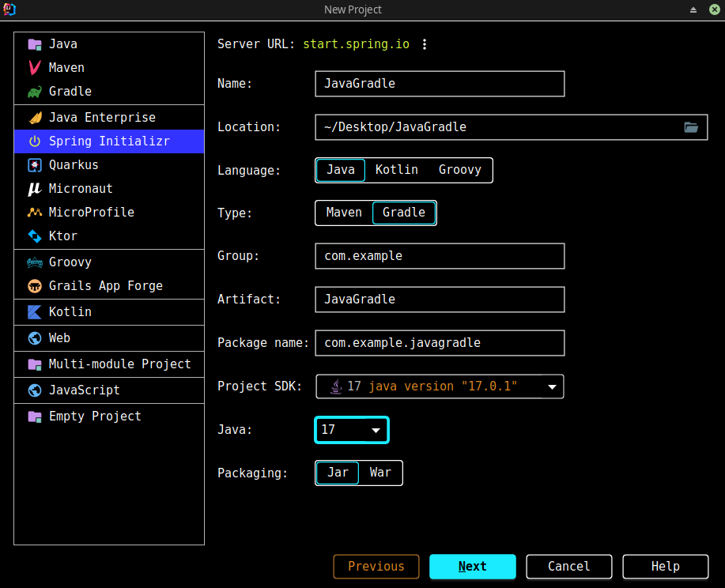
Task: Click the Quarkus project icon
Action: pos(34,165)
